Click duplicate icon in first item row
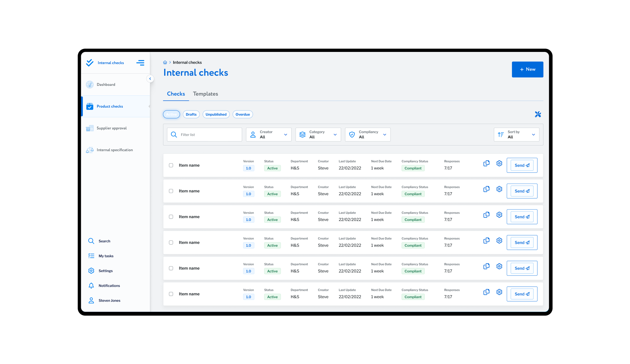This screenshot has width=630, height=364. coord(486,163)
